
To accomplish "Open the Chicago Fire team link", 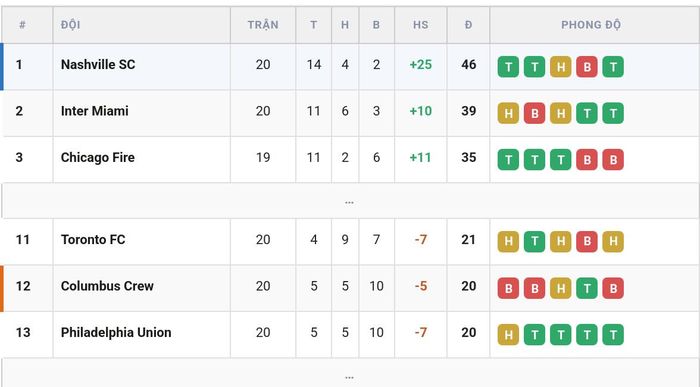I will pyautogui.click(x=98, y=158).
